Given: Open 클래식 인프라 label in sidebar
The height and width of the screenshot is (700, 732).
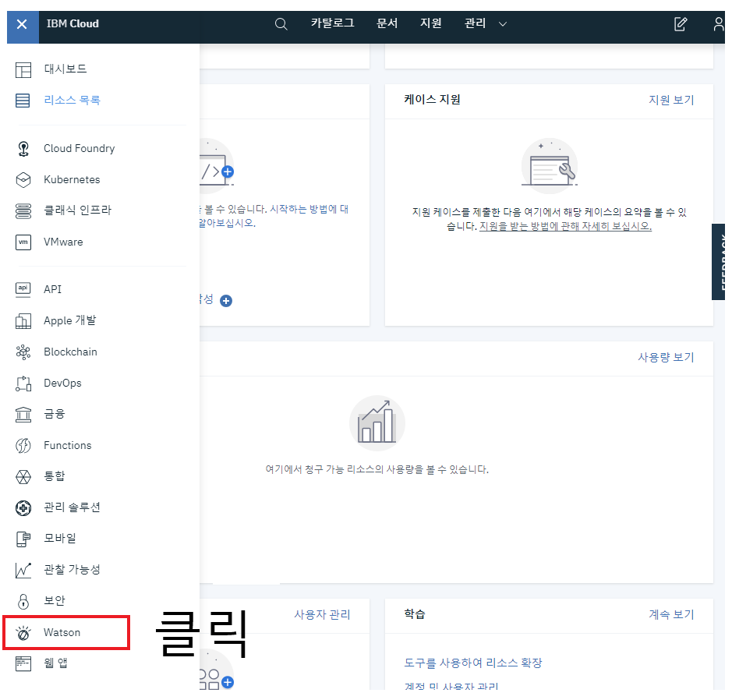Looking at the screenshot, I should [x=77, y=210].
